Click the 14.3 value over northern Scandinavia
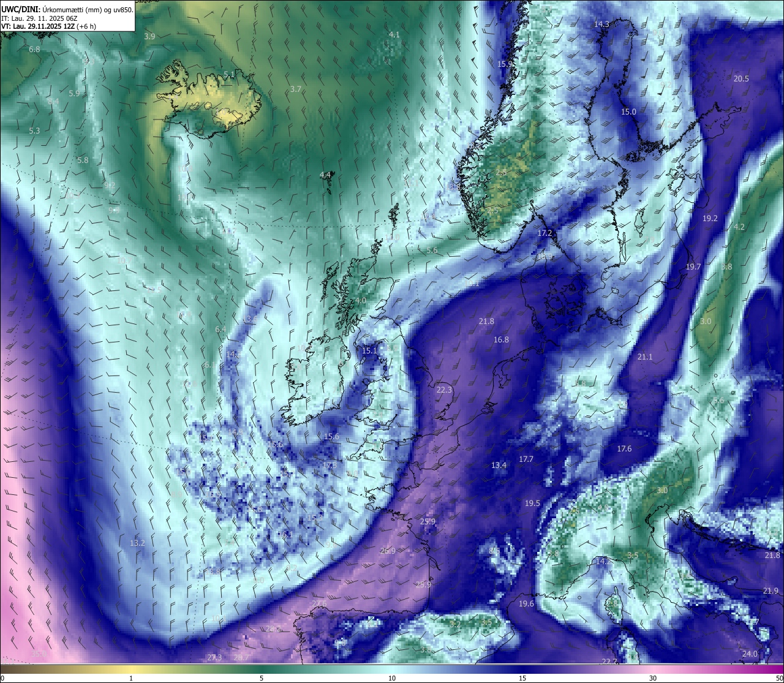 click(601, 24)
